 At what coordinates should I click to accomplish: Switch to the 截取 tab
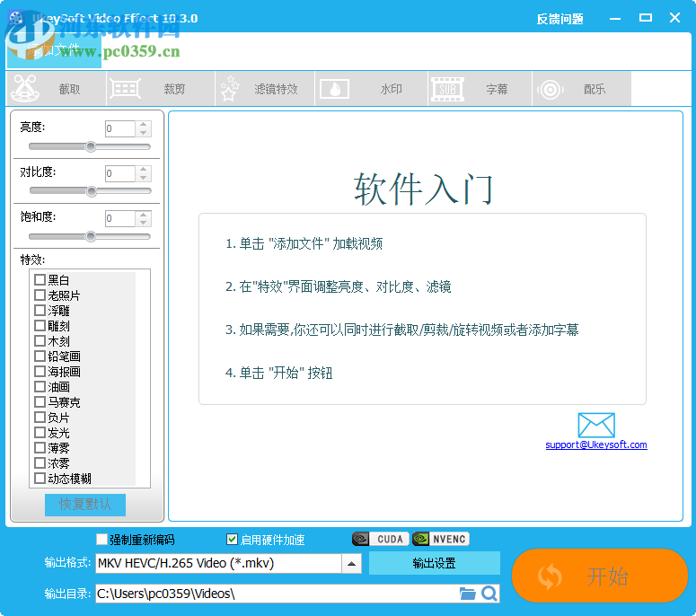click(x=57, y=89)
